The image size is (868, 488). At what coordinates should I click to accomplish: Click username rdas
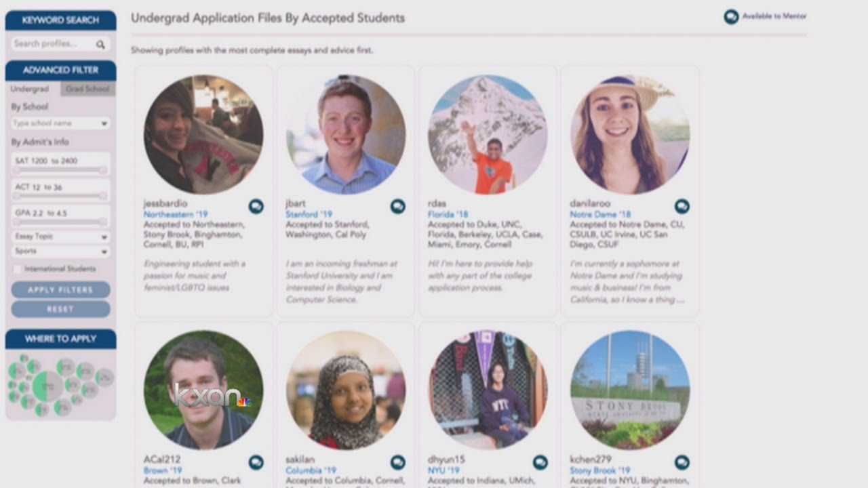[437, 203]
